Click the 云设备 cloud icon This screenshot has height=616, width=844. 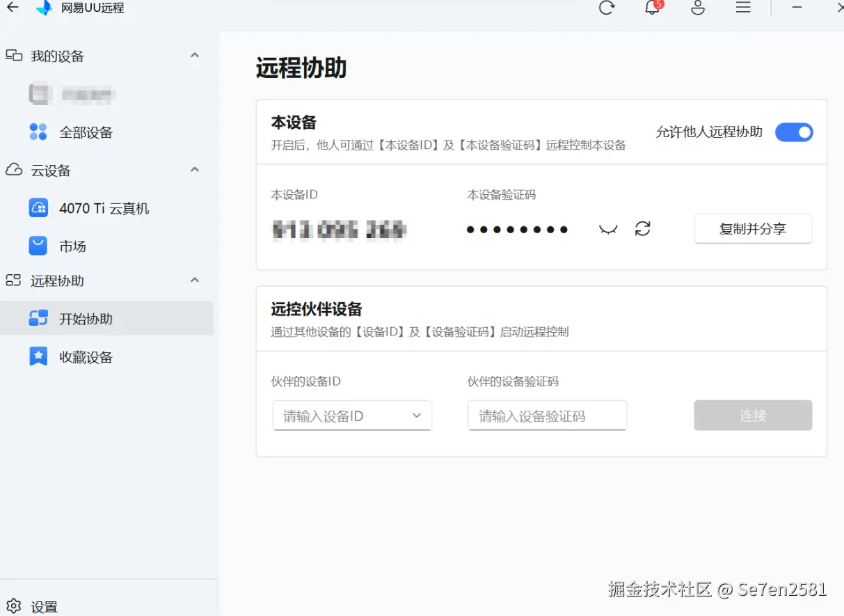tap(14, 170)
